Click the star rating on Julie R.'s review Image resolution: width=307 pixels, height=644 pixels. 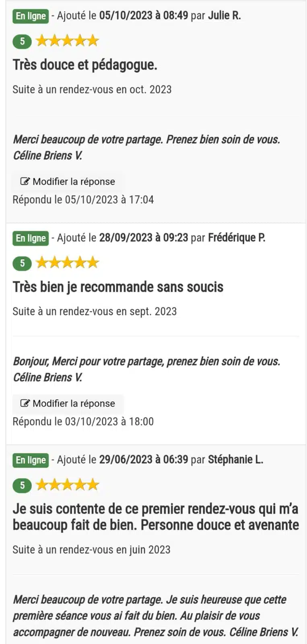pyautogui.click(x=67, y=41)
